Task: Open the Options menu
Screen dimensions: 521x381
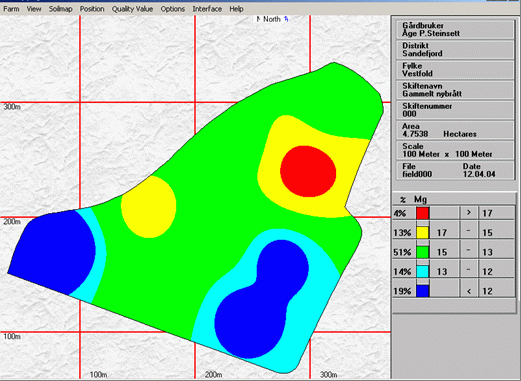Action: 173,9
